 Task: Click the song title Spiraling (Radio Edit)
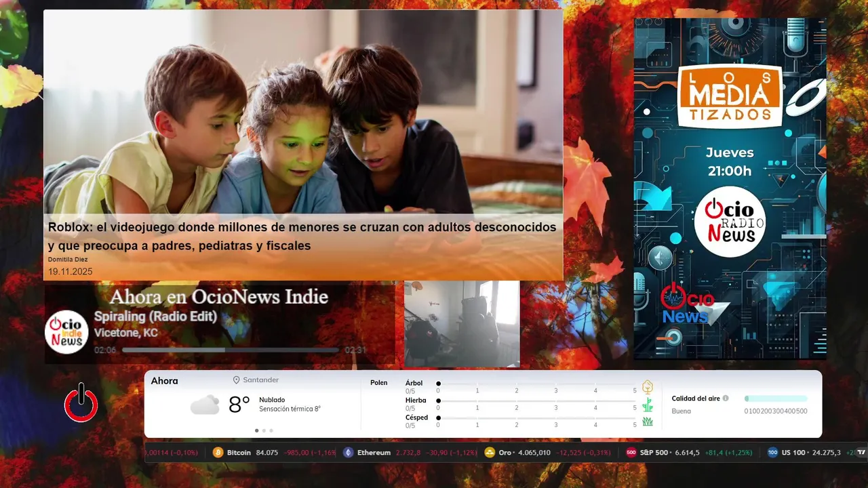(x=155, y=317)
